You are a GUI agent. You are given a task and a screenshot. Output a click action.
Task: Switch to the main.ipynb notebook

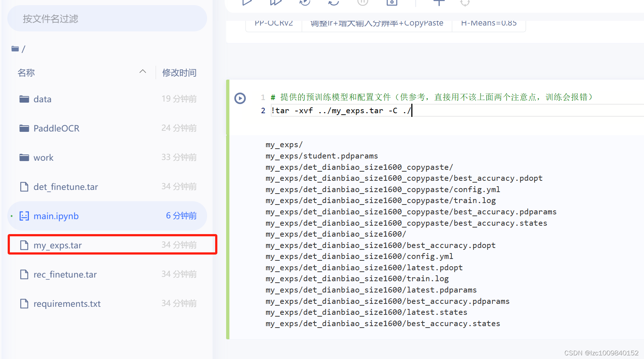(56, 216)
